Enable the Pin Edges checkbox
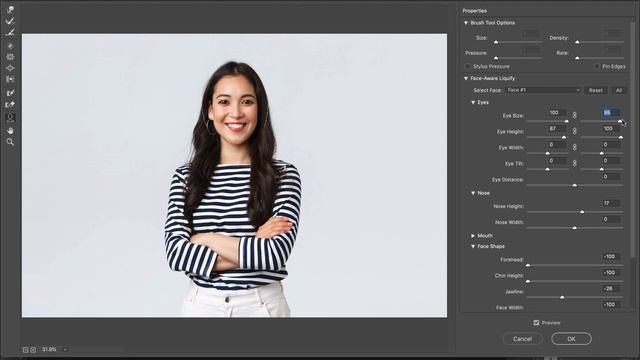 (x=597, y=66)
